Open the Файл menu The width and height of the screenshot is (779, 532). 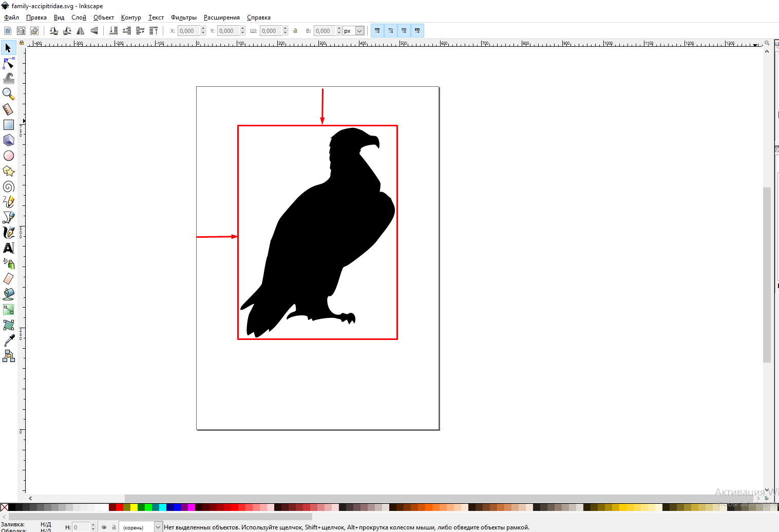pos(11,17)
